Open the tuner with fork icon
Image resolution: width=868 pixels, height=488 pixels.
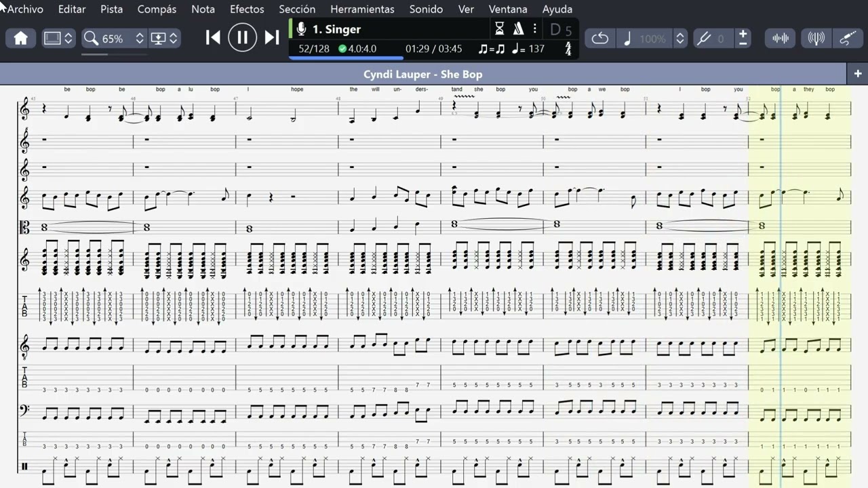(816, 39)
